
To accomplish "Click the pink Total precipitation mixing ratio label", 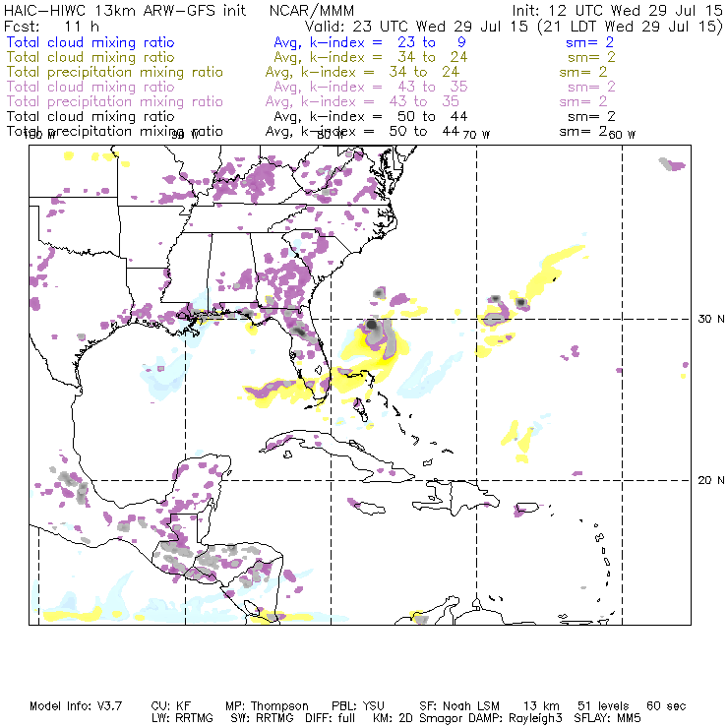I will coord(115,101).
